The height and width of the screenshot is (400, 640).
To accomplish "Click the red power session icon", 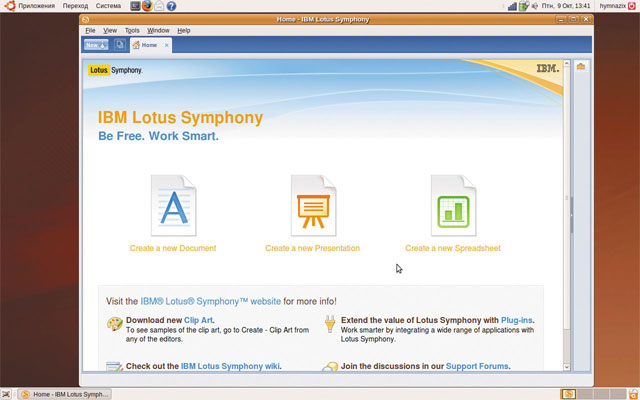I will [632, 6].
